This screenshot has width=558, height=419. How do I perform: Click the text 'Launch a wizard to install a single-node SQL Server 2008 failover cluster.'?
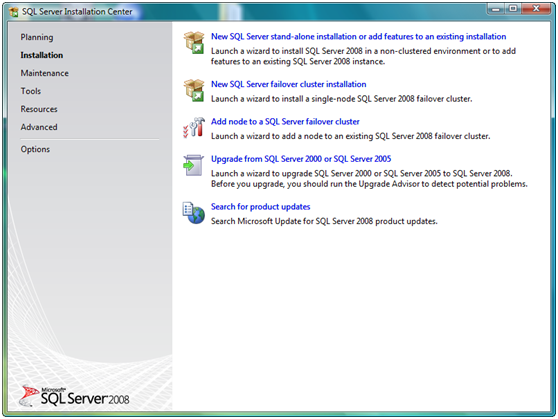coord(342,99)
